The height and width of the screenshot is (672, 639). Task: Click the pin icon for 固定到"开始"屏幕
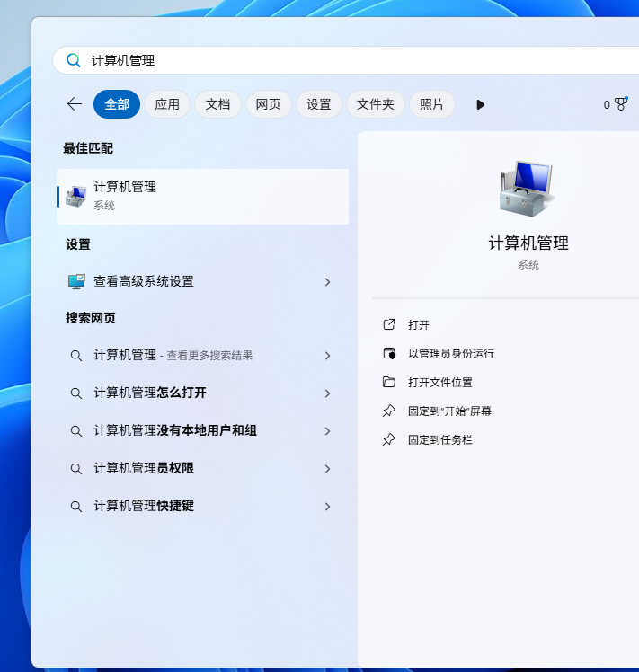tap(388, 411)
